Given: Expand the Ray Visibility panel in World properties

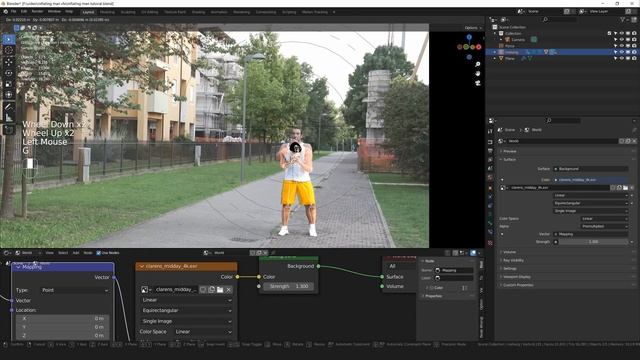Looking at the screenshot, I should pos(513,260).
